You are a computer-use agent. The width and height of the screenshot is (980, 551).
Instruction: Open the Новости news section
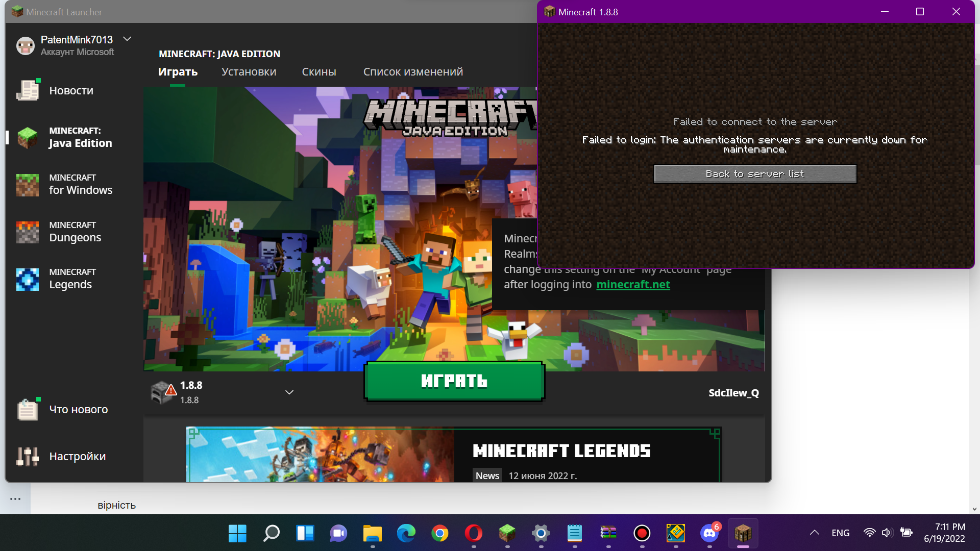pyautogui.click(x=71, y=91)
